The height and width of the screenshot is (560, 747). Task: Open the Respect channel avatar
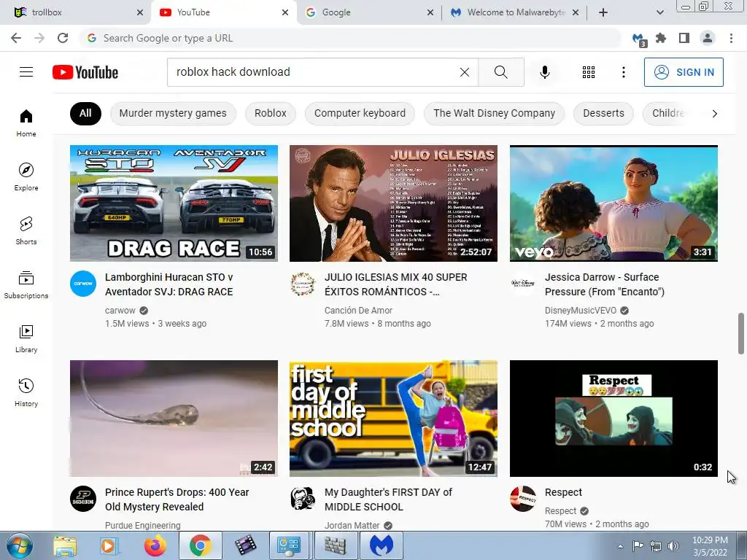click(522, 499)
